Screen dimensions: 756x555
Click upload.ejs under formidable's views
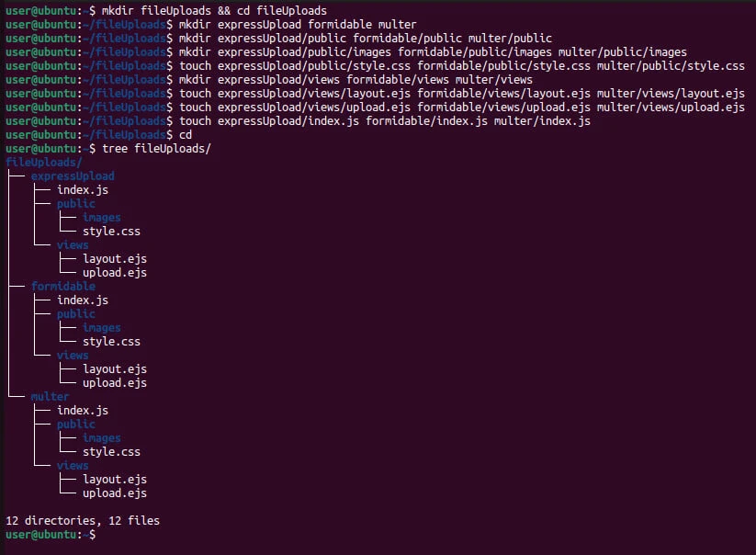tap(114, 382)
